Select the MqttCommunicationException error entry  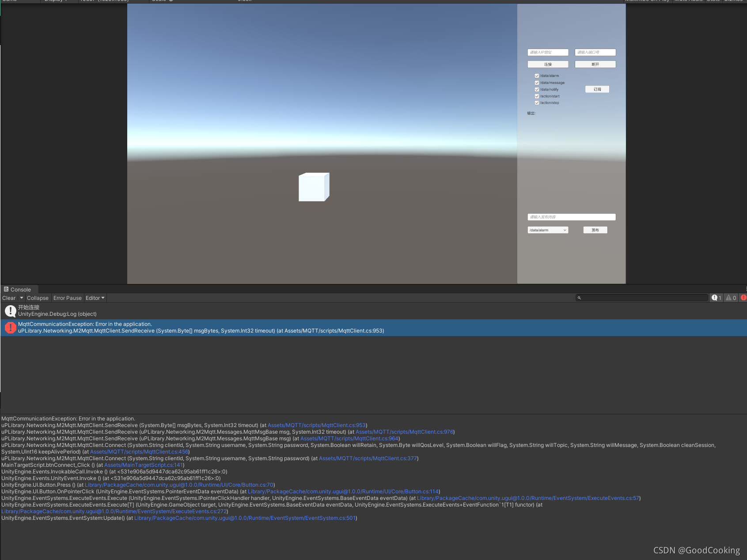373,328
